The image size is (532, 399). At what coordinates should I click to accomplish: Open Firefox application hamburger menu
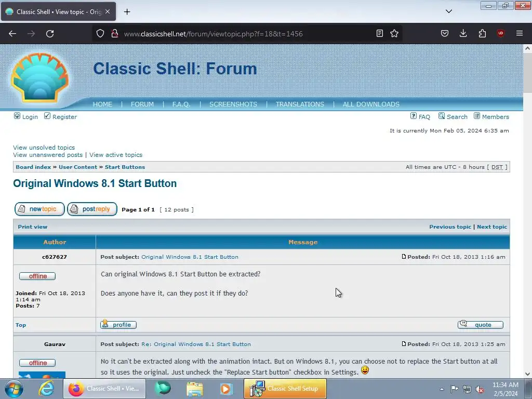[520, 33]
